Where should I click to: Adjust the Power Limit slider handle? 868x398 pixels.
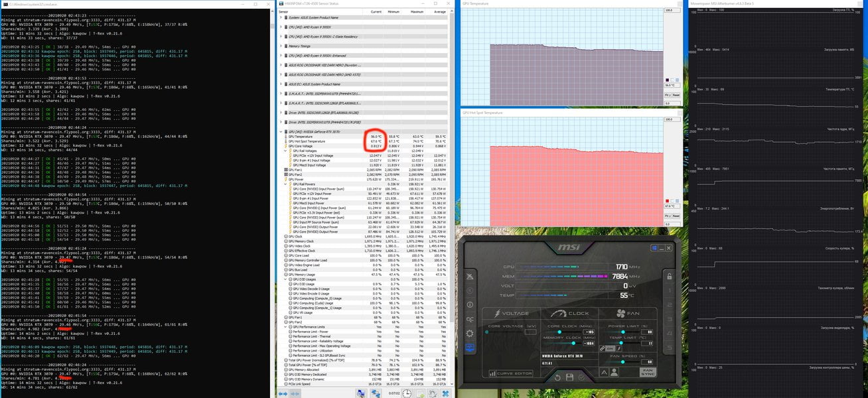pyautogui.click(x=623, y=332)
